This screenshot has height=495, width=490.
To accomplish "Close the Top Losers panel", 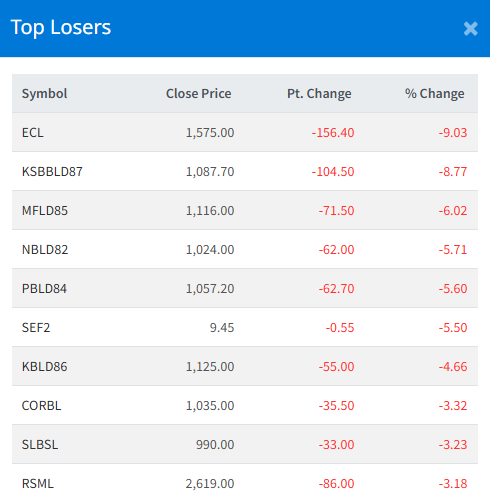I will tap(470, 29).
